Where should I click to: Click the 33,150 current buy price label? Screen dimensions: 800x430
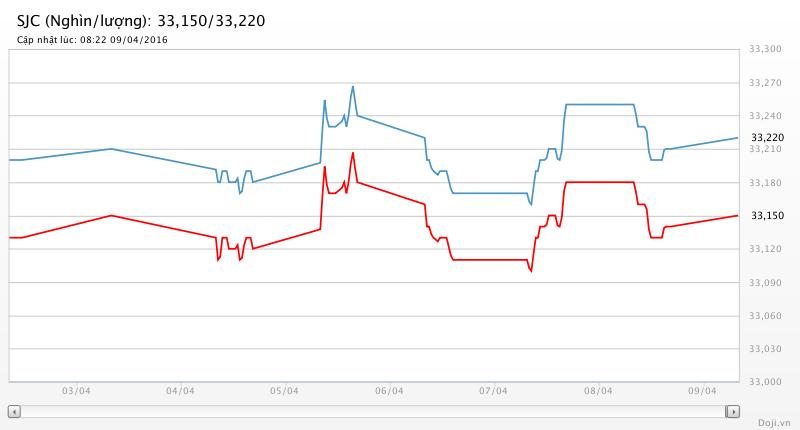coord(767,215)
